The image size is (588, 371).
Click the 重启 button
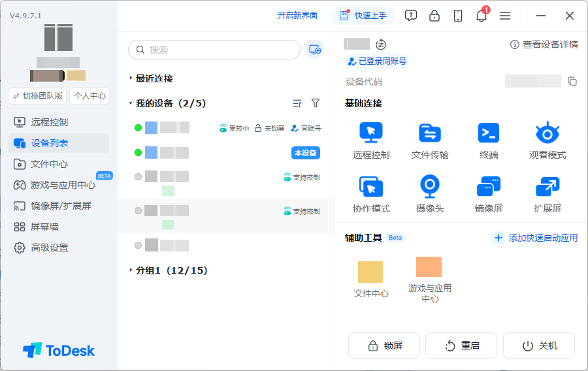coord(461,346)
